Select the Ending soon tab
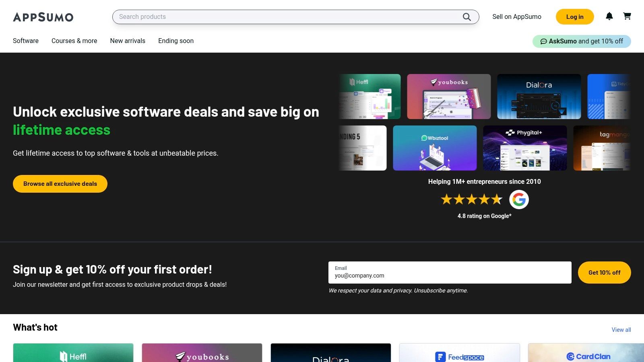Image resolution: width=644 pixels, height=362 pixels. pos(175,41)
